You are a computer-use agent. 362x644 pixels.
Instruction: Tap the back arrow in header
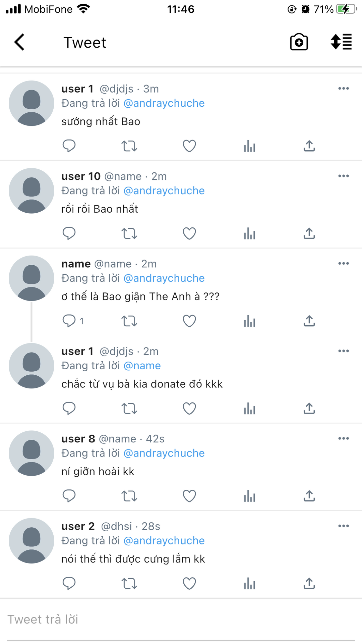[19, 42]
